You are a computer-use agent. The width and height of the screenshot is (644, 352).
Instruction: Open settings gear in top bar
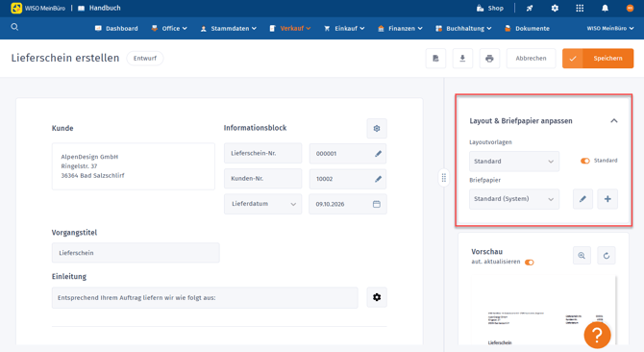(x=555, y=9)
